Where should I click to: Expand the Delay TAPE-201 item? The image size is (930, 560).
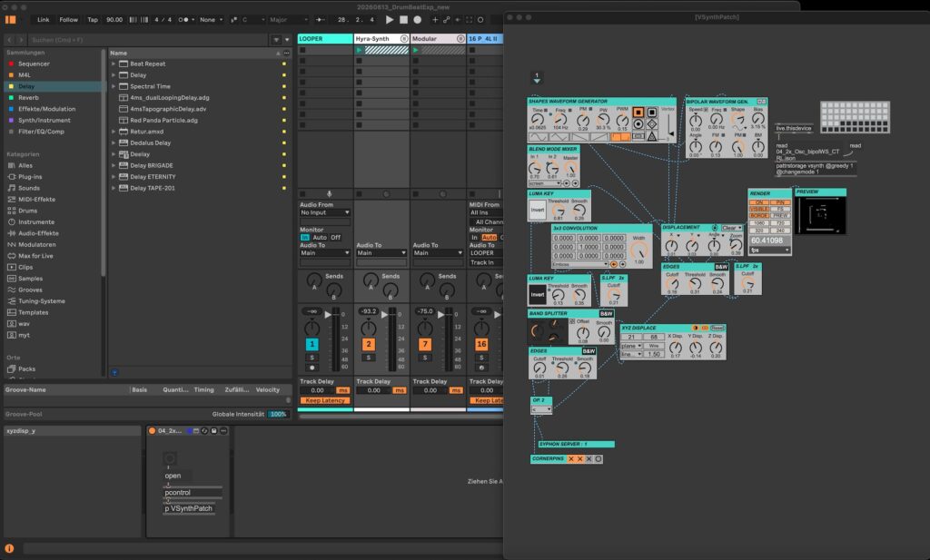[114, 188]
